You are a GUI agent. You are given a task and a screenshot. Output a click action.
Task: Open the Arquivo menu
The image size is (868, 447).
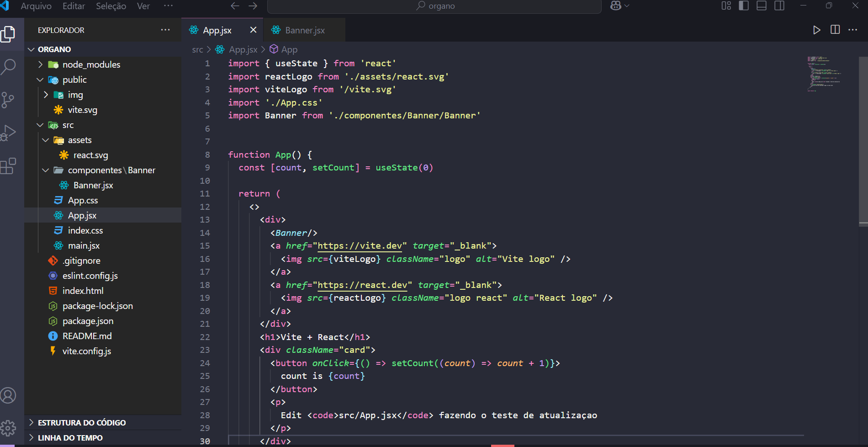tap(36, 6)
